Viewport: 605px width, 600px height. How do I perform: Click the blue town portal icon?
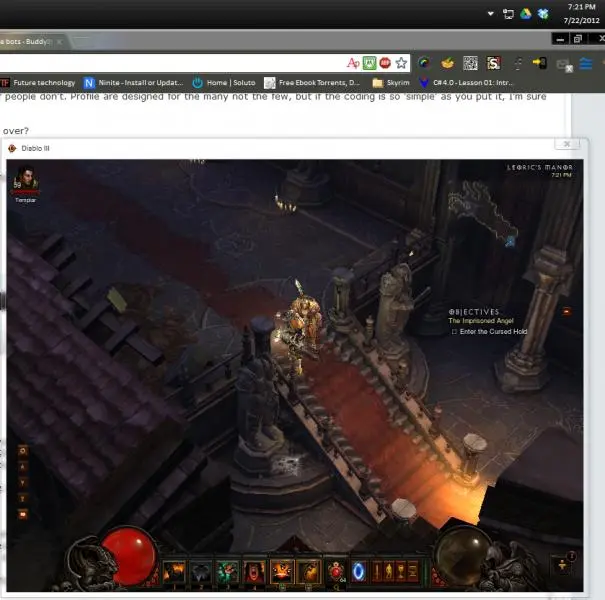click(358, 571)
